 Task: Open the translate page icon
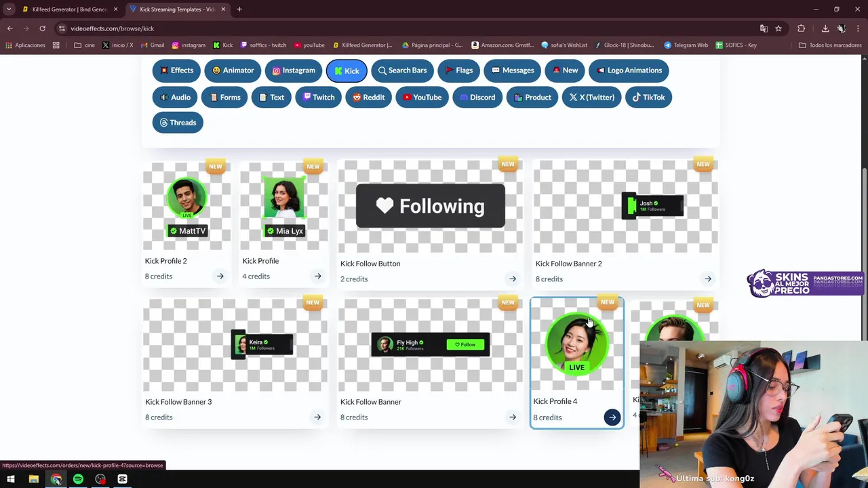[x=764, y=28]
